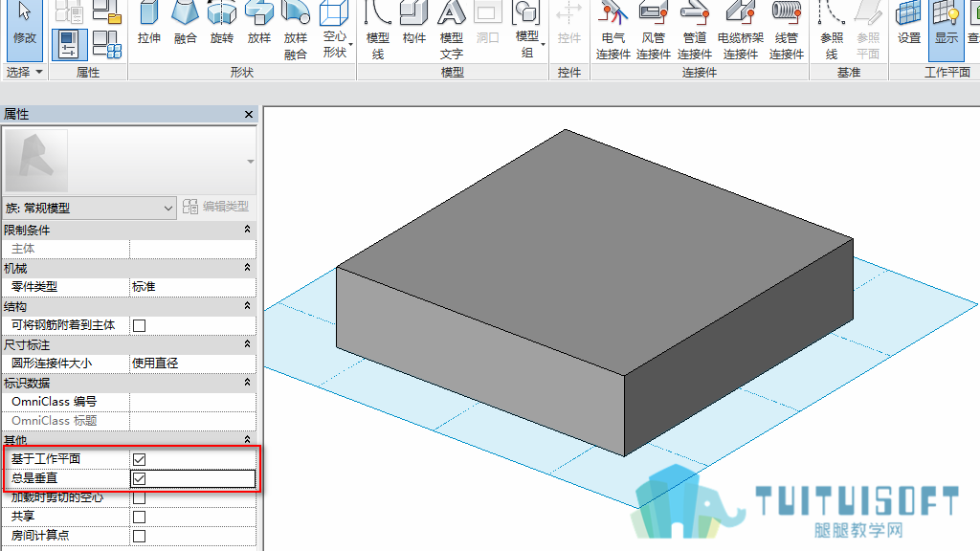Collapse the 限制条件 section
The height and width of the screenshot is (551, 980).
pos(248,230)
